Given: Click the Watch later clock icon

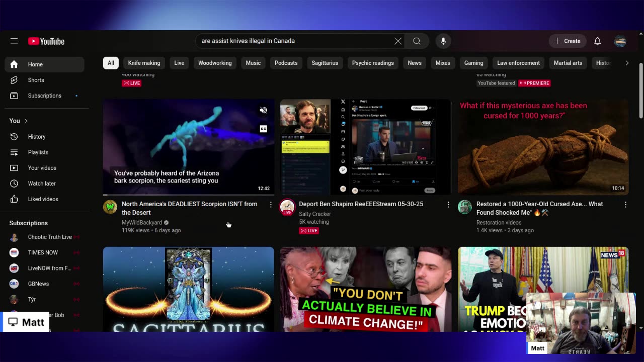Looking at the screenshot, I should [14, 184].
